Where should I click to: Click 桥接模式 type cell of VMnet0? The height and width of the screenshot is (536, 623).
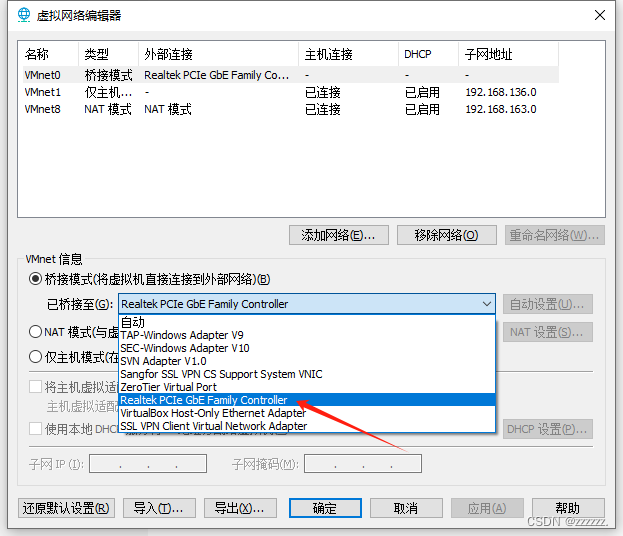point(108,75)
